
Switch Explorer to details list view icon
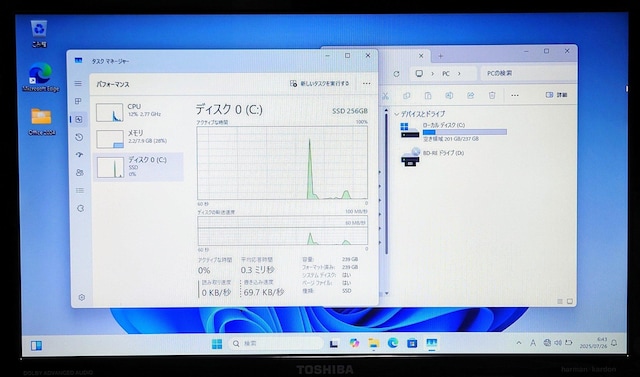pos(560,302)
